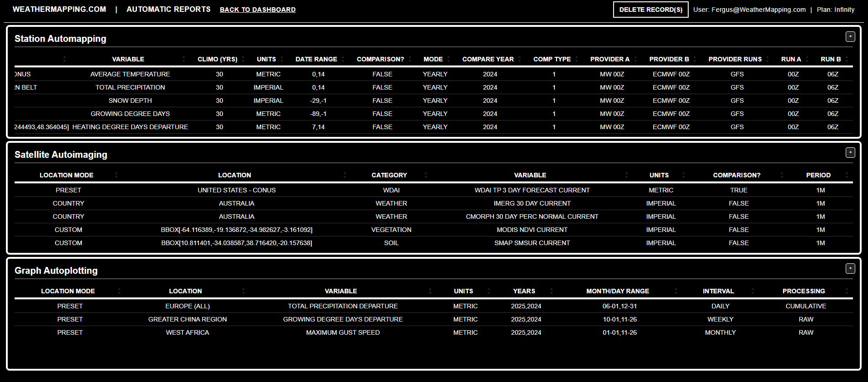This screenshot has height=382, width=868.
Task: Expand the Satellite Autoimaging panel with plus button
Action: click(x=850, y=153)
